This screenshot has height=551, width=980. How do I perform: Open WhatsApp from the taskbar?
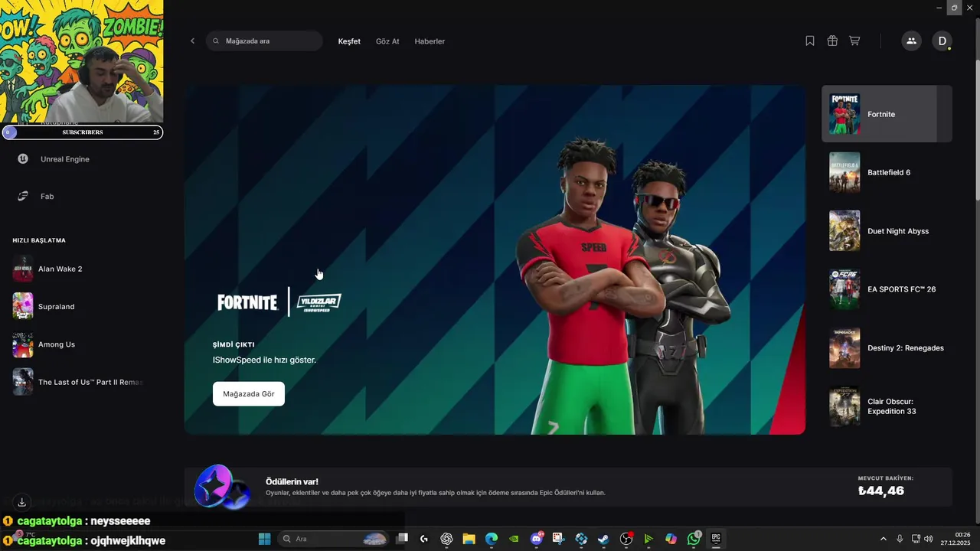point(694,539)
